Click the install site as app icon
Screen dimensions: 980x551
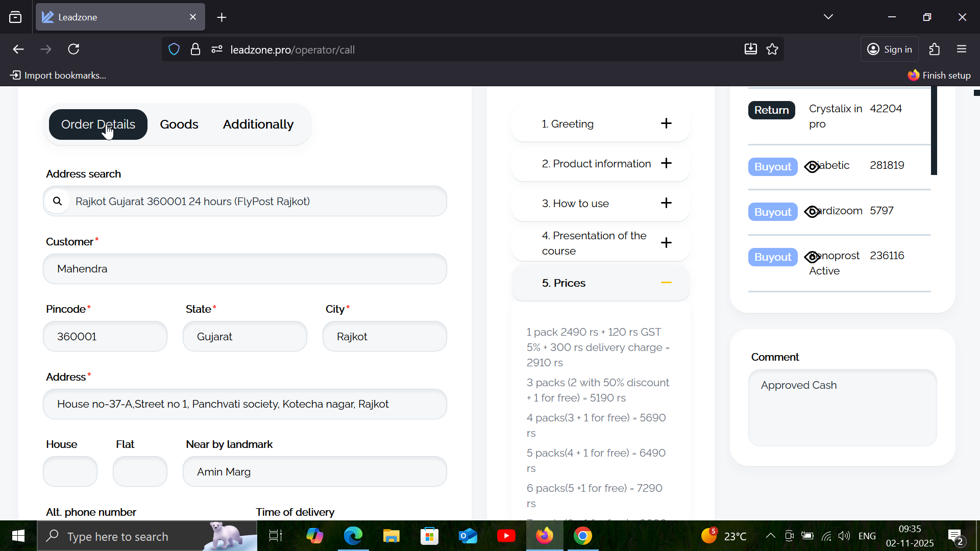point(750,49)
